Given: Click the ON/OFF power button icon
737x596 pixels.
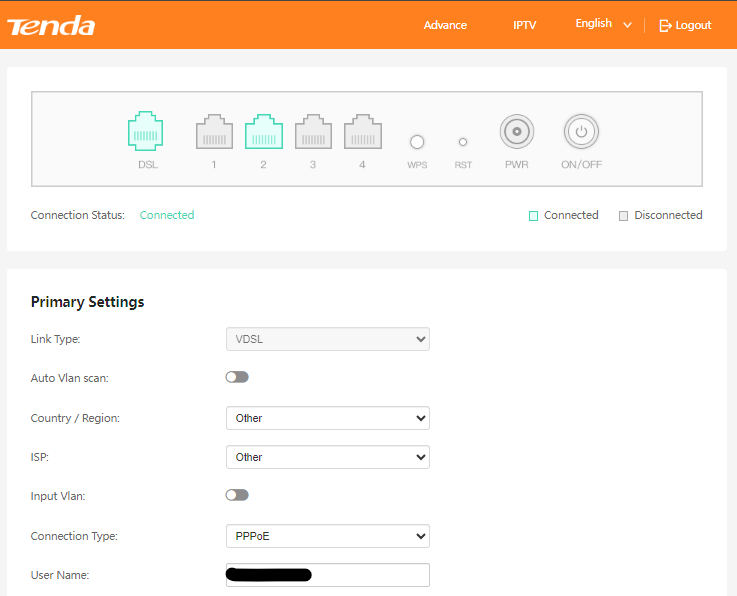Looking at the screenshot, I should [581, 131].
